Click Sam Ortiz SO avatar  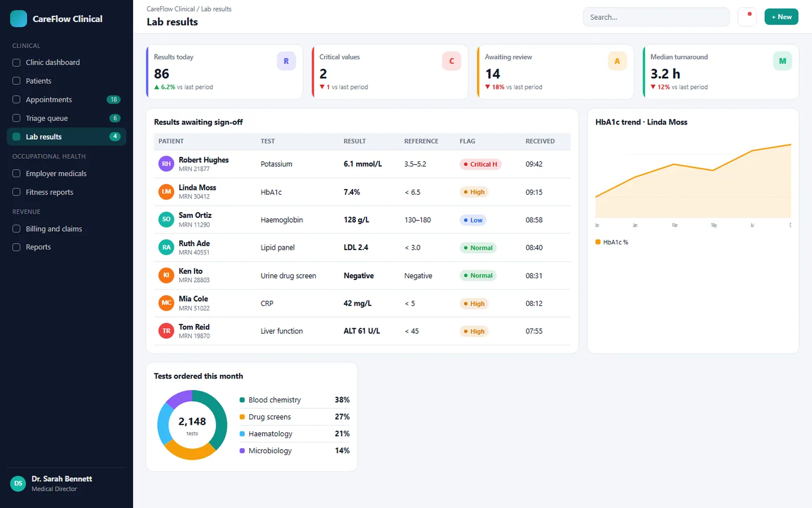pyautogui.click(x=166, y=219)
